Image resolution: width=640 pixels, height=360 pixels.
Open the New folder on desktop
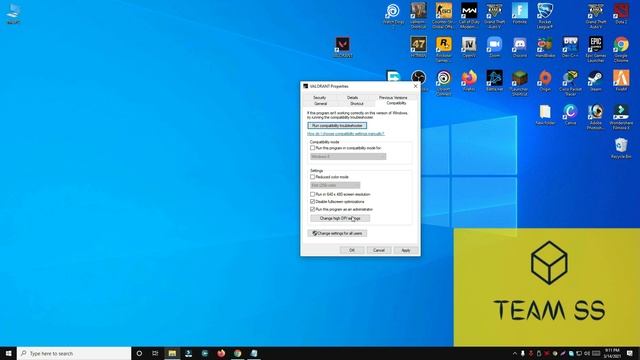(x=545, y=114)
